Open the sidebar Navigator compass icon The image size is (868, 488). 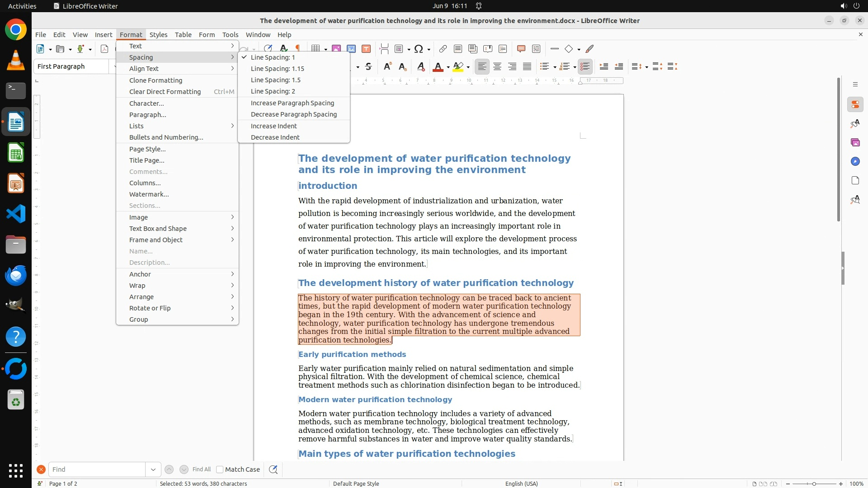855,161
